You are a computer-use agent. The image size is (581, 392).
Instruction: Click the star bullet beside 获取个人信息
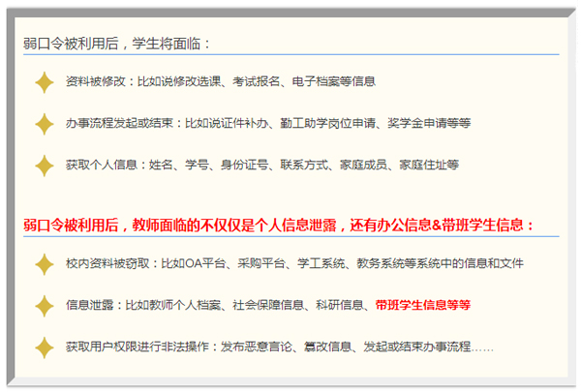click(x=45, y=166)
